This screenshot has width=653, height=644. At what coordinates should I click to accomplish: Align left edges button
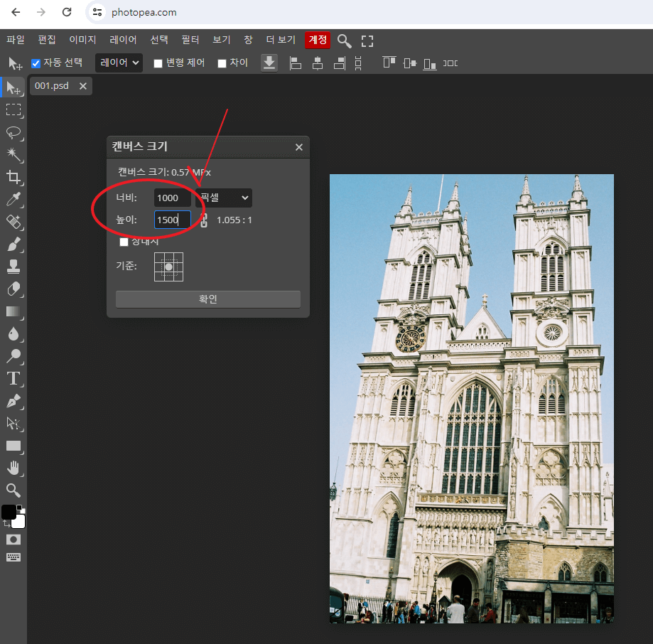(296, 63)
